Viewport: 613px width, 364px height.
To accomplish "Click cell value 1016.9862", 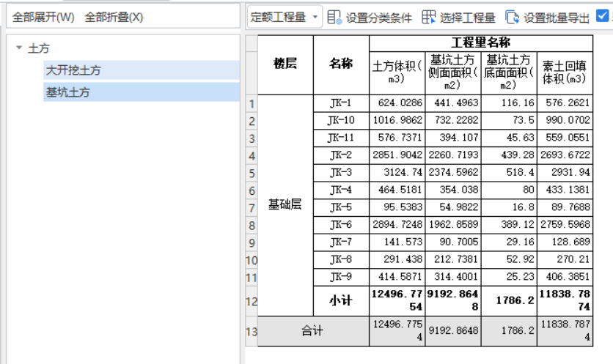I will tap(397, 121).
